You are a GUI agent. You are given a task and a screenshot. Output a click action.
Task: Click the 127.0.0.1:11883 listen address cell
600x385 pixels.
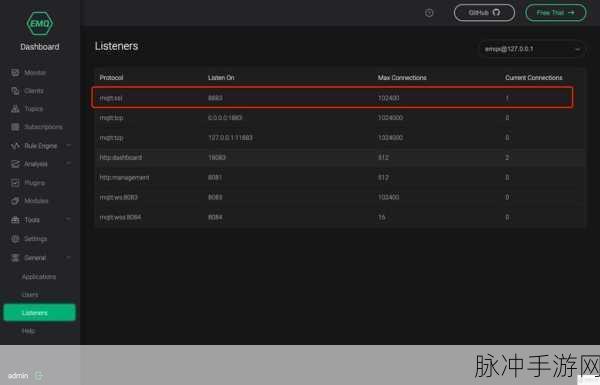230,138
